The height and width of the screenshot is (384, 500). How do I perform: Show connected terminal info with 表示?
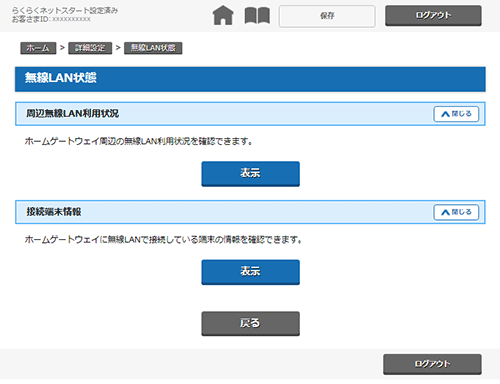point(250,272)
